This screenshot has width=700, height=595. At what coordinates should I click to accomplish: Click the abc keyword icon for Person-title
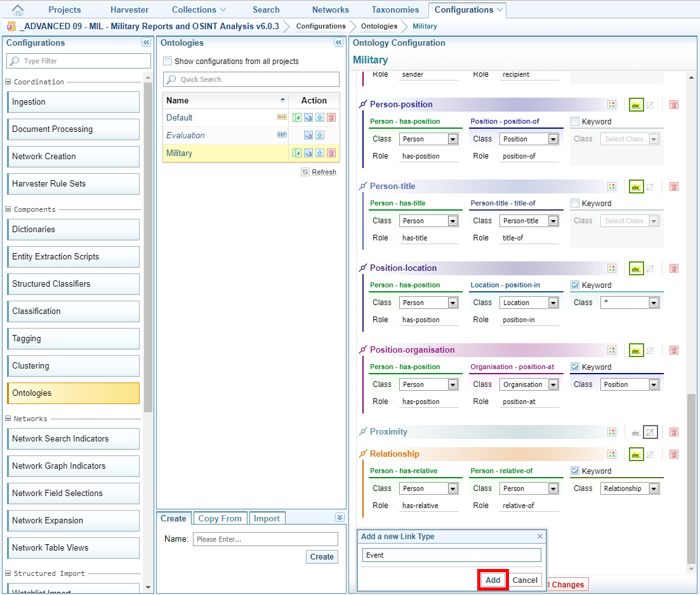(x=636, y=186)
